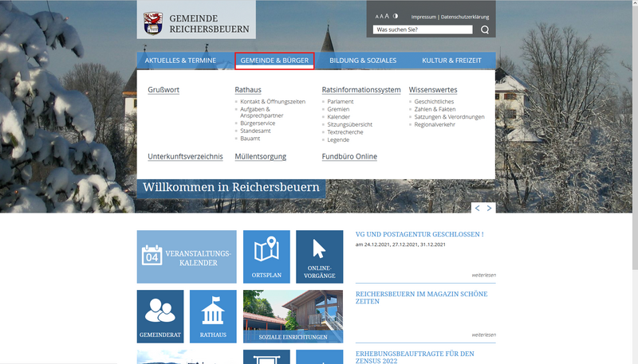Viewport: 638px width, 364px height.
Task: Toggle the high contrast mode icon
Action: (x=395, y=17)
